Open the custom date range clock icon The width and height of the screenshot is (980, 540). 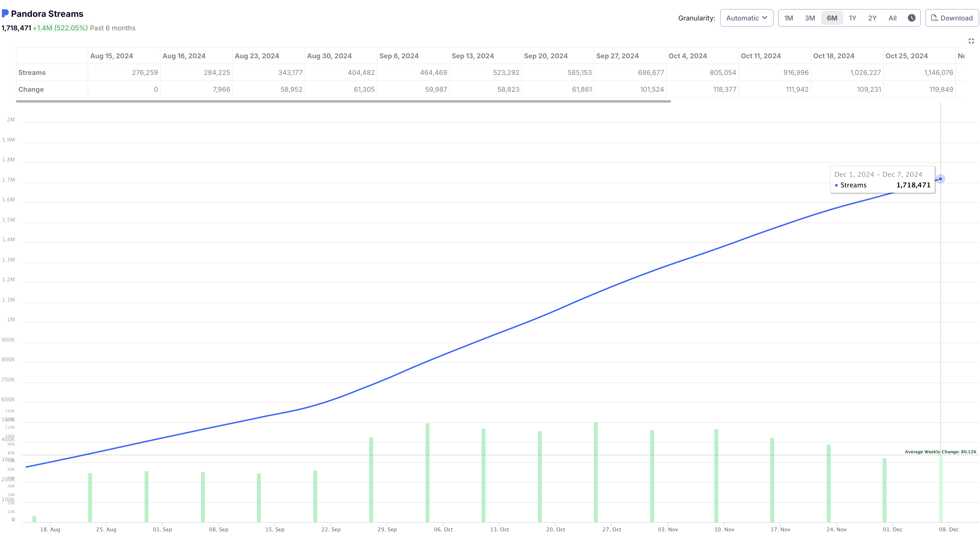point(912,18)
